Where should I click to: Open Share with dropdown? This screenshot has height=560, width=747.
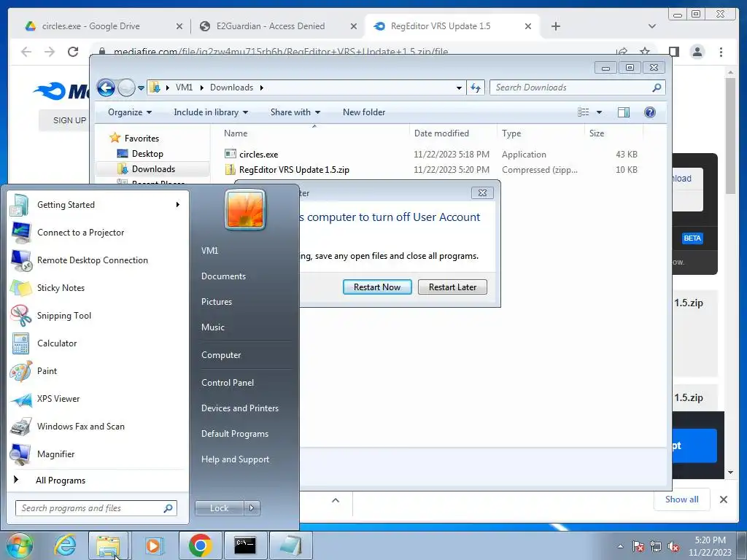tap(295, 112)
